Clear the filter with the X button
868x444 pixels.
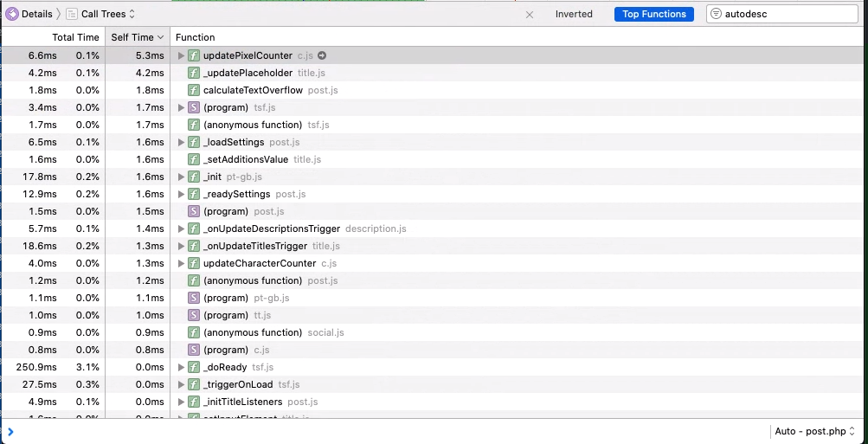click(x=530, y=15)
